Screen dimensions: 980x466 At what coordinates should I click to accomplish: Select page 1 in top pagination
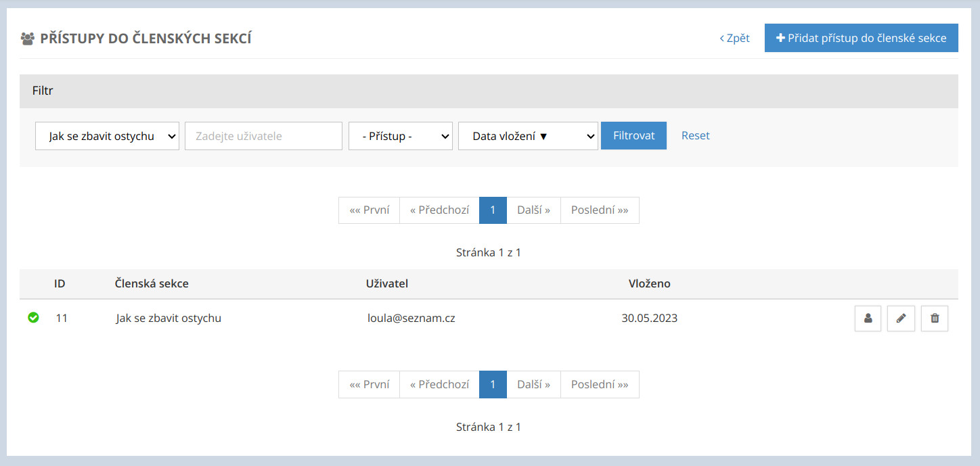[x=493, y=210]
